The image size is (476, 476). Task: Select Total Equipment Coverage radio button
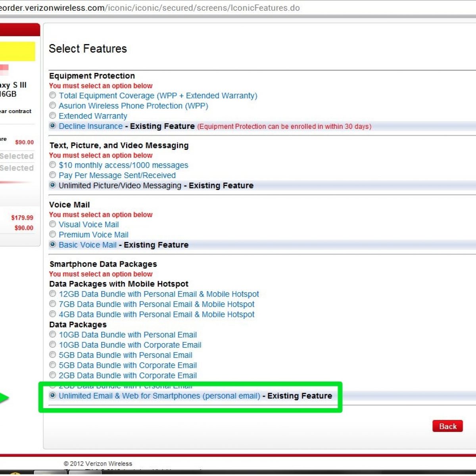52,95
